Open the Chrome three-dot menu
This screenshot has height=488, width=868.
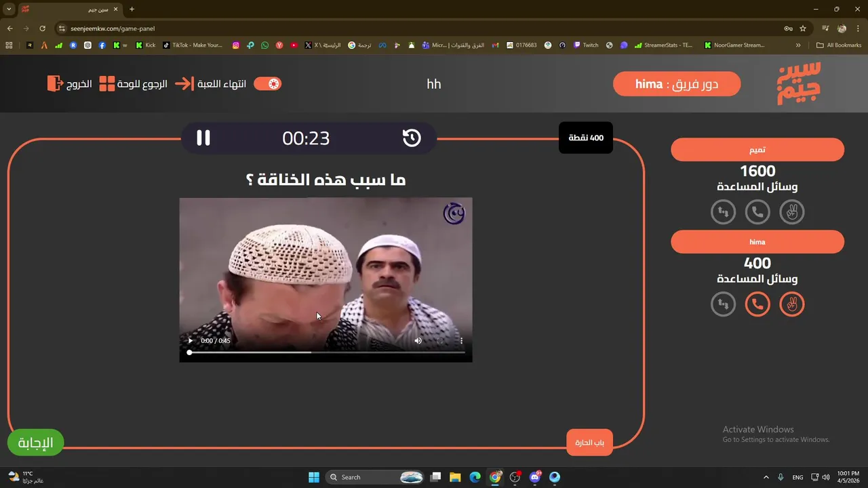point(858,28)
